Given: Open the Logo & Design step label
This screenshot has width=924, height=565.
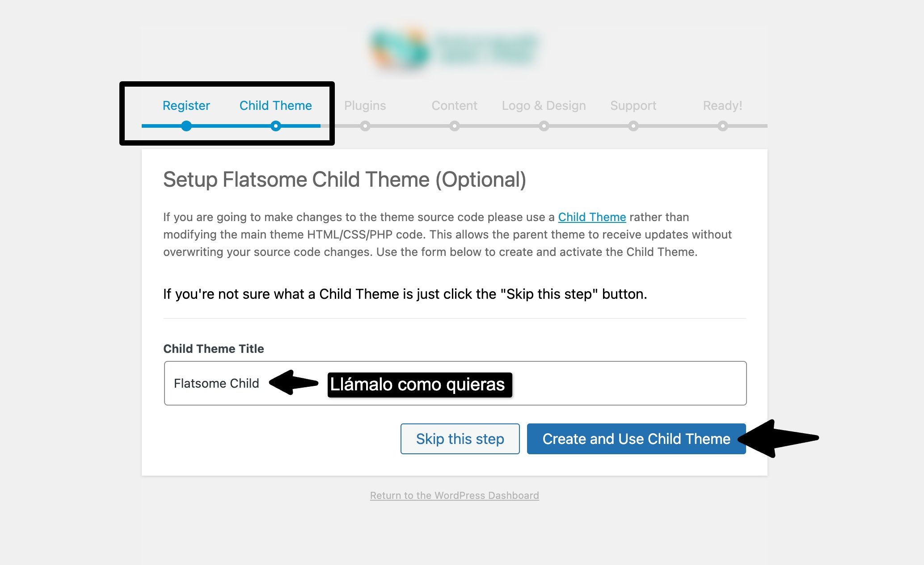Looking at the screenshot, I should pyautogui.click(x=544, y=105).
